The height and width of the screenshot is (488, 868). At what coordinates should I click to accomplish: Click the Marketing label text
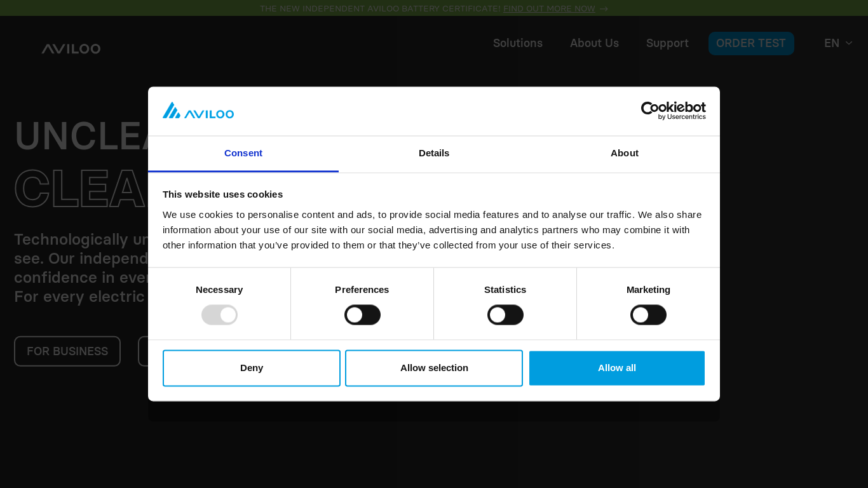click(648, 290)
